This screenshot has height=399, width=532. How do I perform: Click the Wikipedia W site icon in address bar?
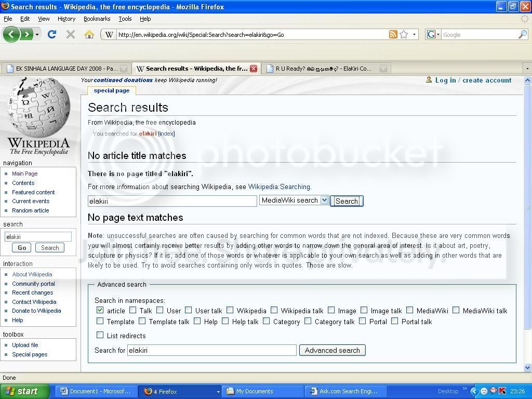tap(109, 34)
